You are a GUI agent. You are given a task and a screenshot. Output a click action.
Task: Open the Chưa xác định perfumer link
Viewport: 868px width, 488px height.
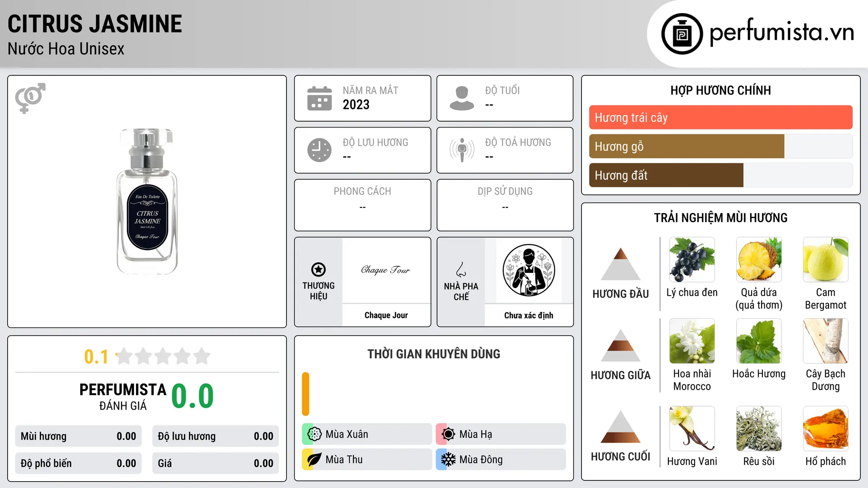point(529,315)
